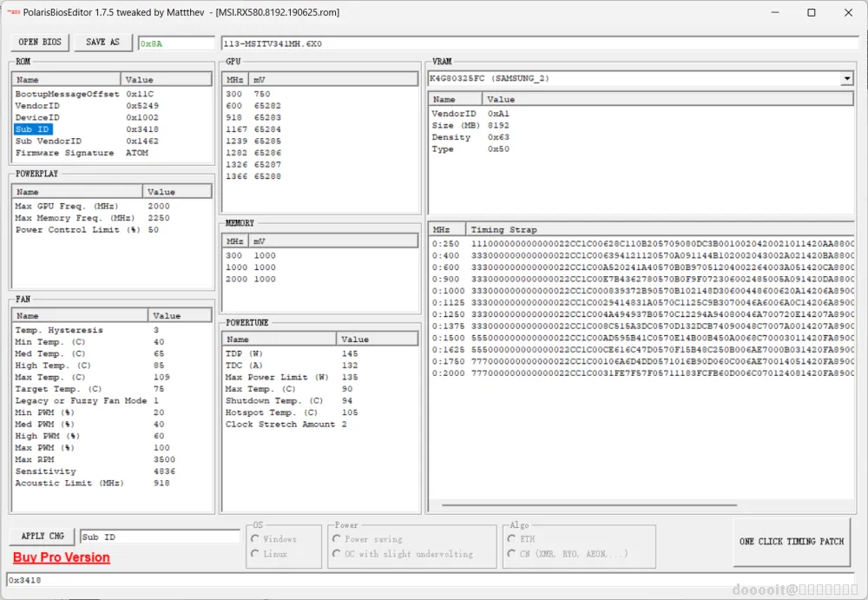Maximize the PolarisBiosEditor window
The image size is (868, 600).
click(x=811, y=13)
